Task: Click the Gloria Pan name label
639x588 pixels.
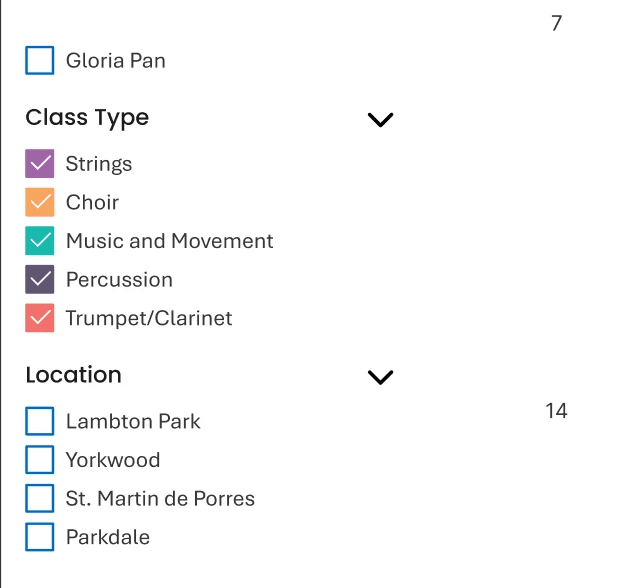Action: tap(116, 61)
